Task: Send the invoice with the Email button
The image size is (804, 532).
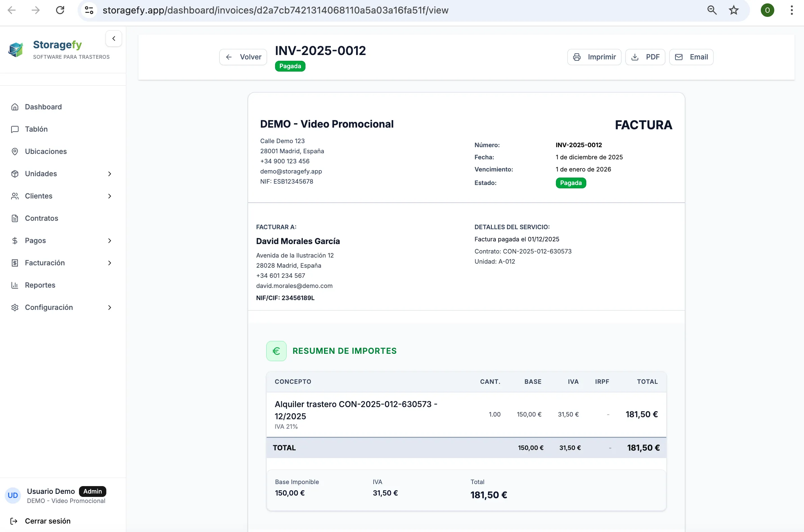Action: coord(691,57)
